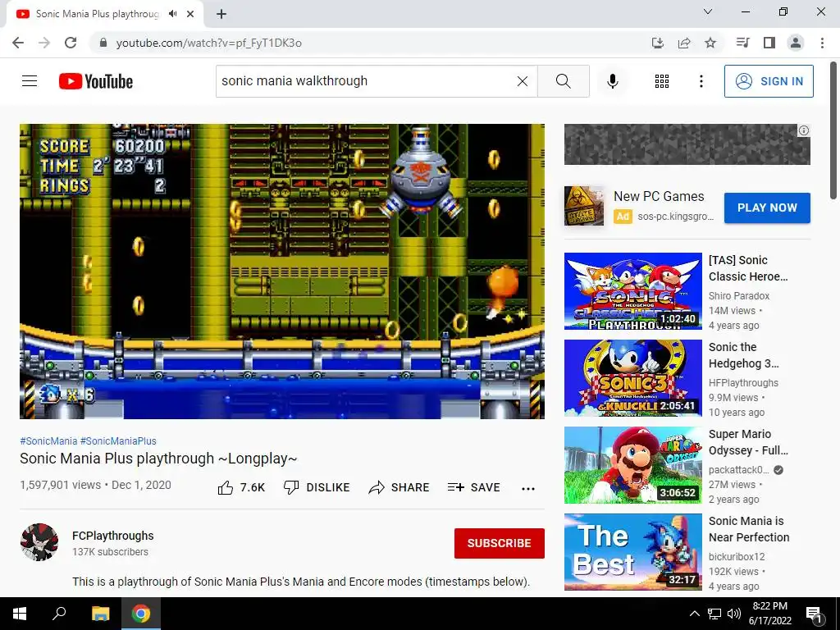The width and height of the screenshot is (840, 630).
Task: Open The Best Sonic Mania thumbnail
Action: click(x=633, y=552)
